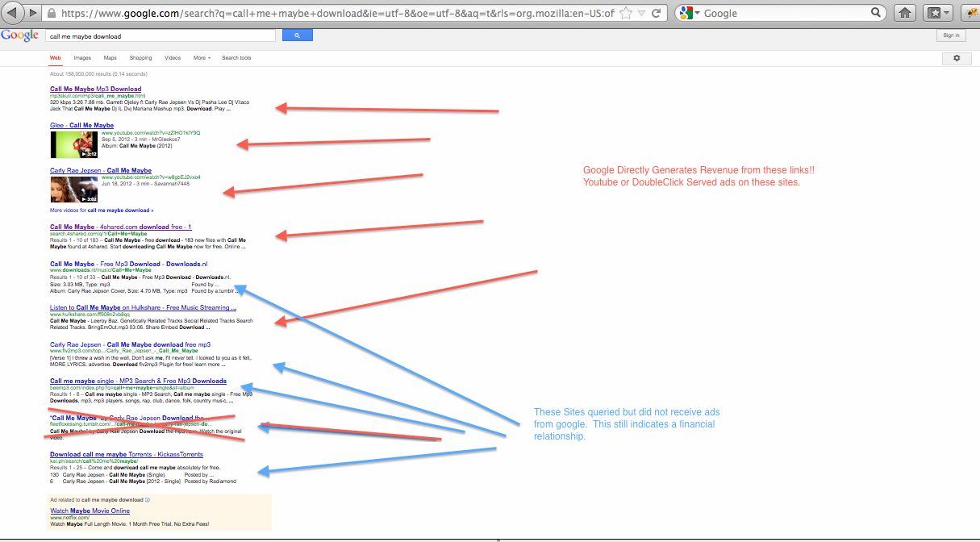This screenshot has height=542, width=980.
Task: Click the browser Forward arrow button
Action: click(x=32, y=13)
